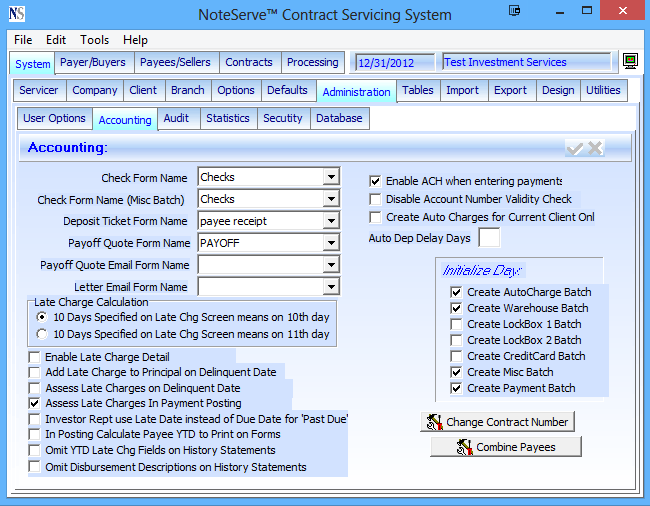
Task: Click the NS application logo icon
Action: coord(16,14)
